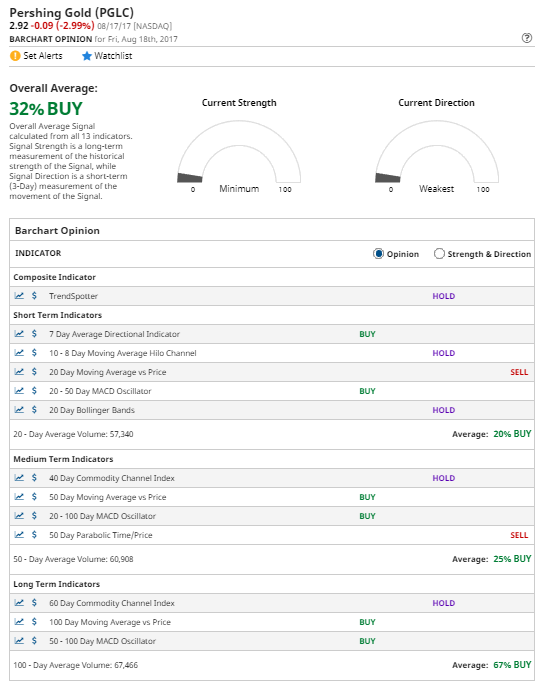Image resolution: width=542 pixels, height=689 pixels.
Task: Open chart icon for 50 Day Moving Average vs Price
Action: tap(19, 497)
